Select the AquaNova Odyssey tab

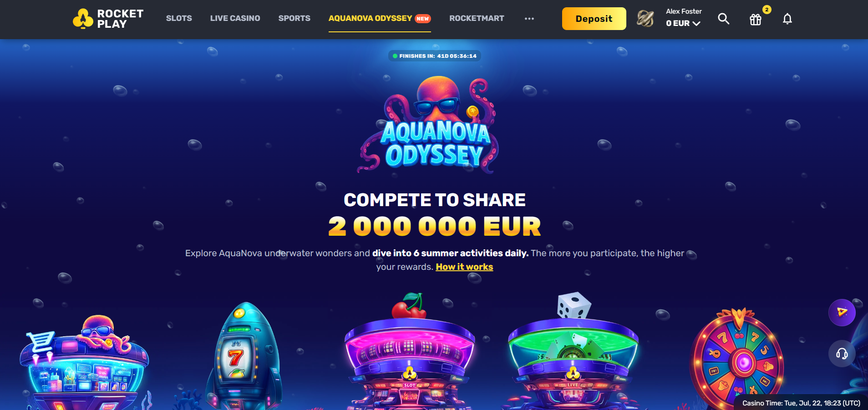380,19
